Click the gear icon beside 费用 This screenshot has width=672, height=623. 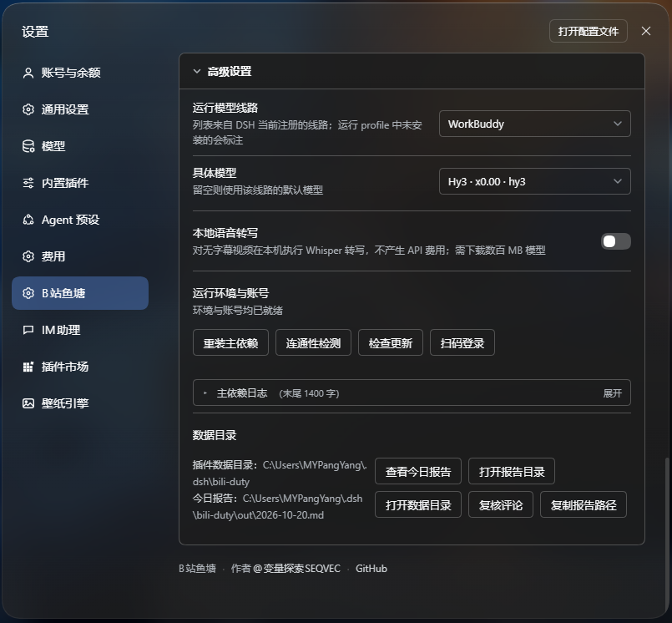click(28, 256)
